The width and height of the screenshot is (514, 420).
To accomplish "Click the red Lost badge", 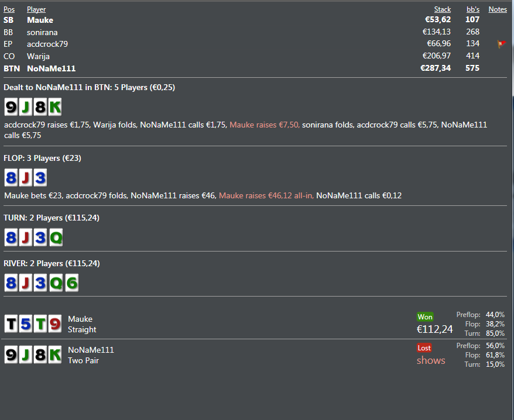I will pyautogui.click(x=424, y=348).
